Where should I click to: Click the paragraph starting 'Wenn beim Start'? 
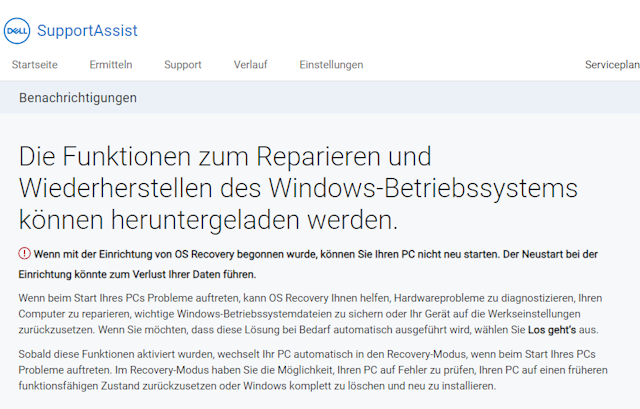point(310,314)
